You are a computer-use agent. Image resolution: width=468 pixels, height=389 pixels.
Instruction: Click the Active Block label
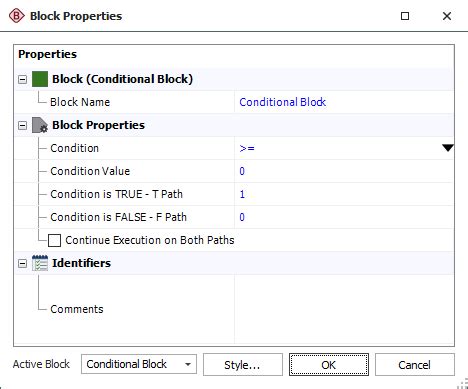pyautogui.click(x=41, y=364)
